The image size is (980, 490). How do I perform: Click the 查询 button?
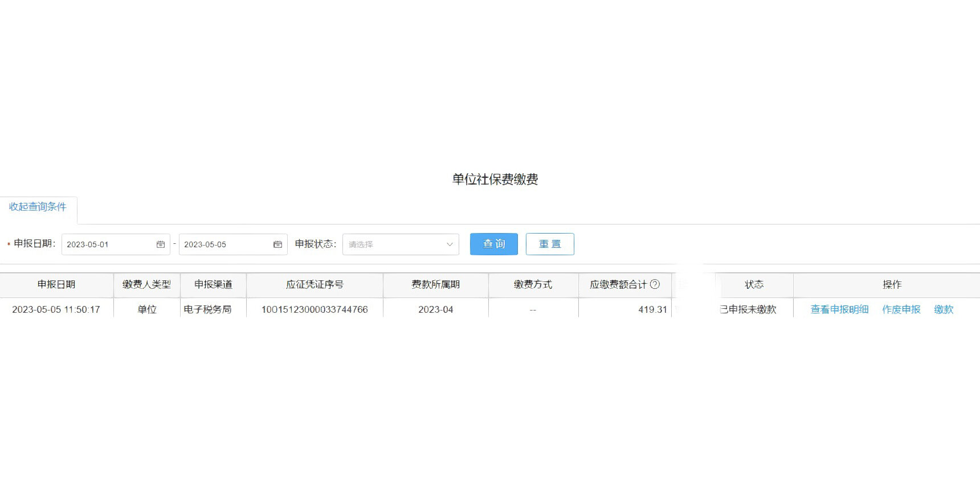[494, 244]
